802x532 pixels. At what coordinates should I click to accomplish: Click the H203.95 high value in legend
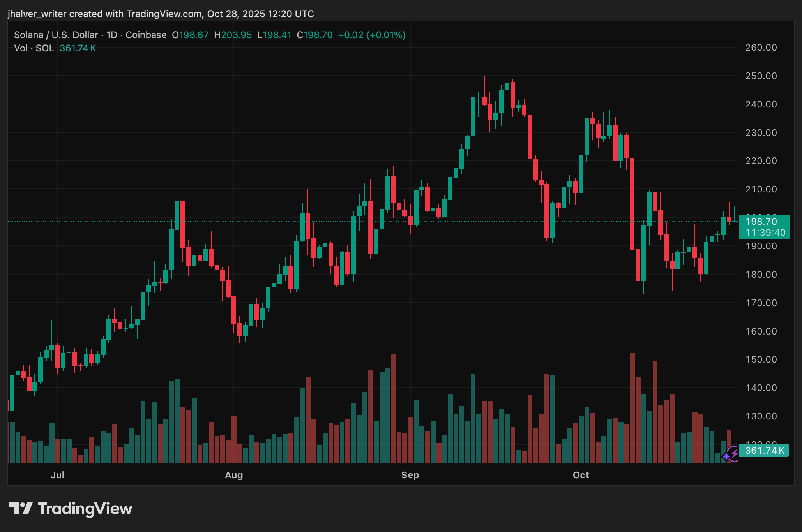point(233,35)
